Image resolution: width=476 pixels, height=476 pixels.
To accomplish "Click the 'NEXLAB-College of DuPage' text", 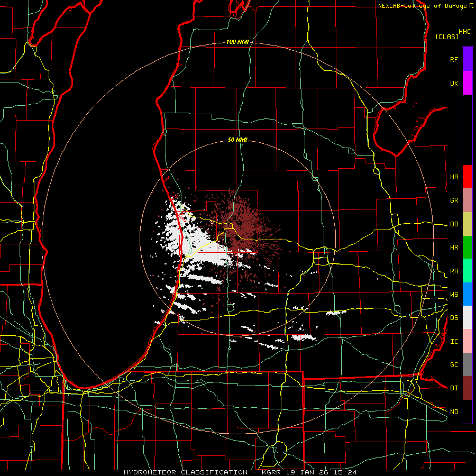I will pos(422,6).
